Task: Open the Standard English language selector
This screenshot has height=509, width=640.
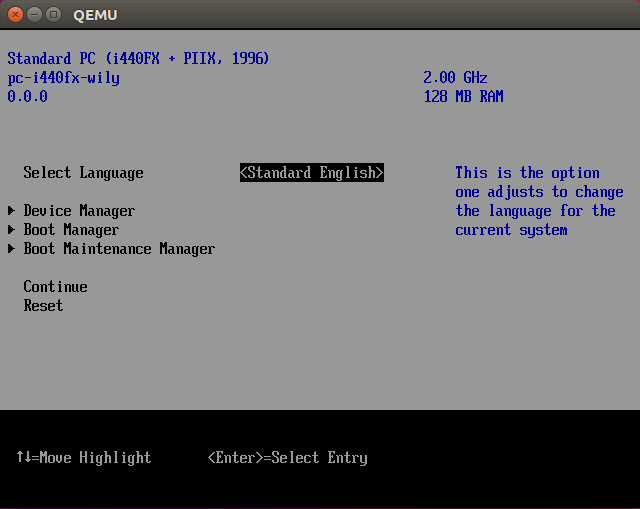Action: point(311,173)
